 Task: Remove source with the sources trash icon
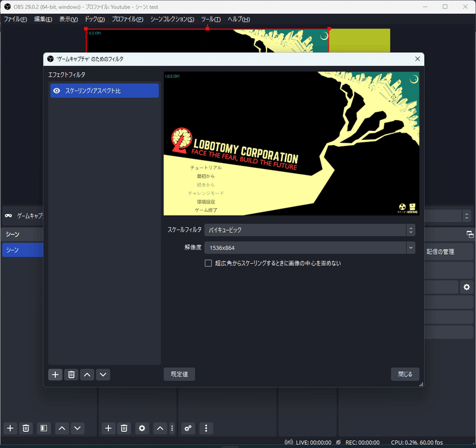click(x=124, y=428)
